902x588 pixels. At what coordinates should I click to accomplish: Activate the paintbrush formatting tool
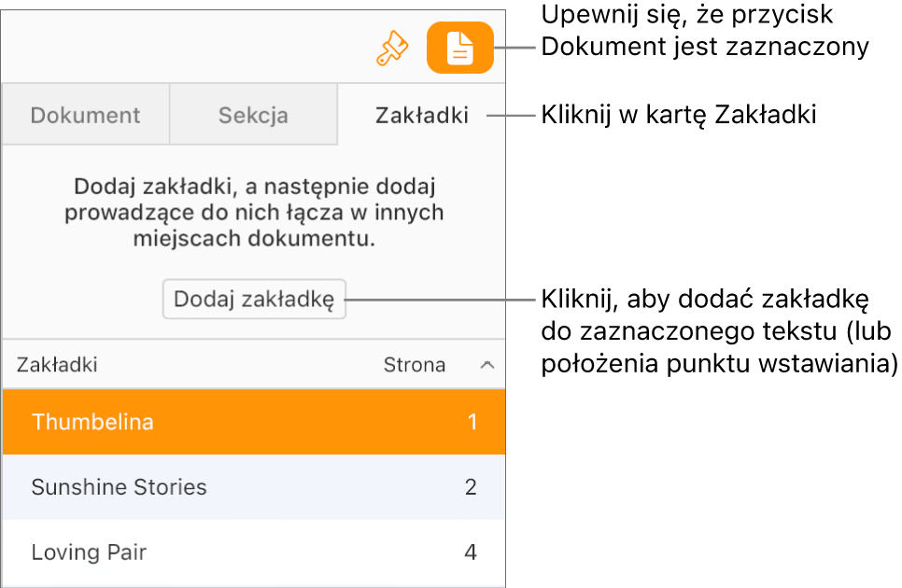pos(392,47)
